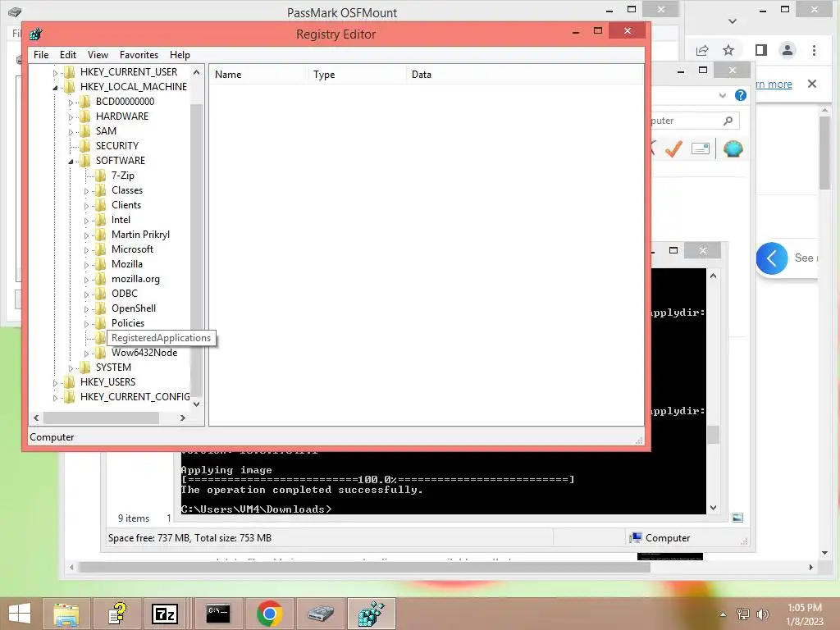Click the SECURITY key folder icon
This screenshot has width=840, height=630.
pos(84,146)
